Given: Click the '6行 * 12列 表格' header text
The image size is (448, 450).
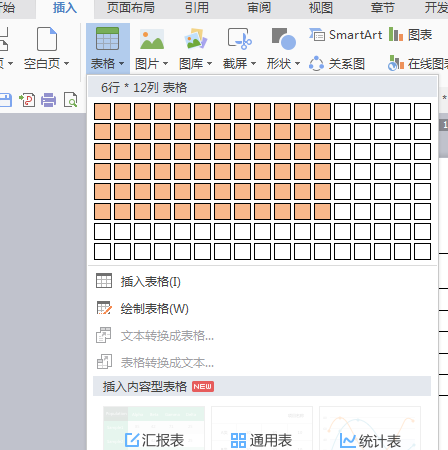Looking at the screenshot, I should click(144, 88).
